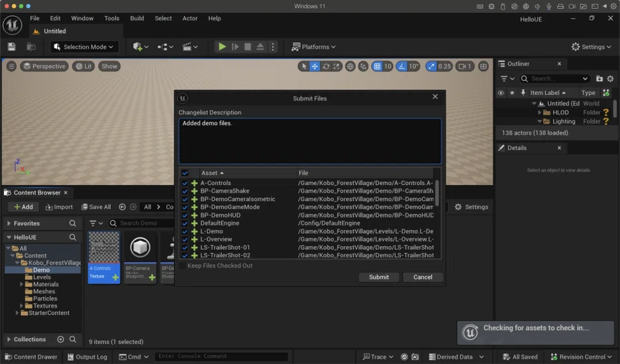The width and height of the screenshot is (620, 364).
Task: Activate the Translate move tool
Action: coord(315,66)
